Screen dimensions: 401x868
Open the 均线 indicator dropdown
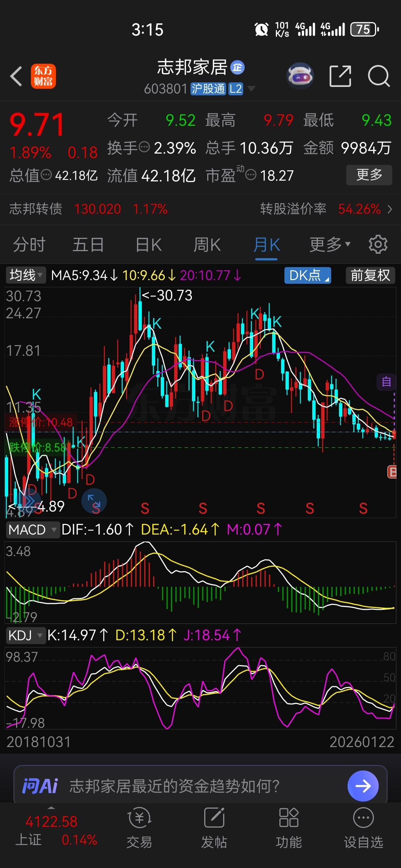pyautogui.click(x=25, y=275)
